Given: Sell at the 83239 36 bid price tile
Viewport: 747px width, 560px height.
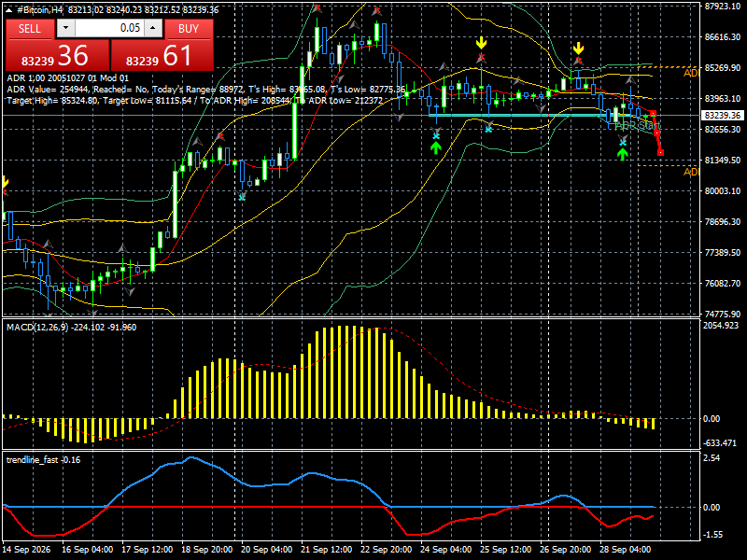Looking at the screenshot, I should pyautogui.click(x=57, y=55).
